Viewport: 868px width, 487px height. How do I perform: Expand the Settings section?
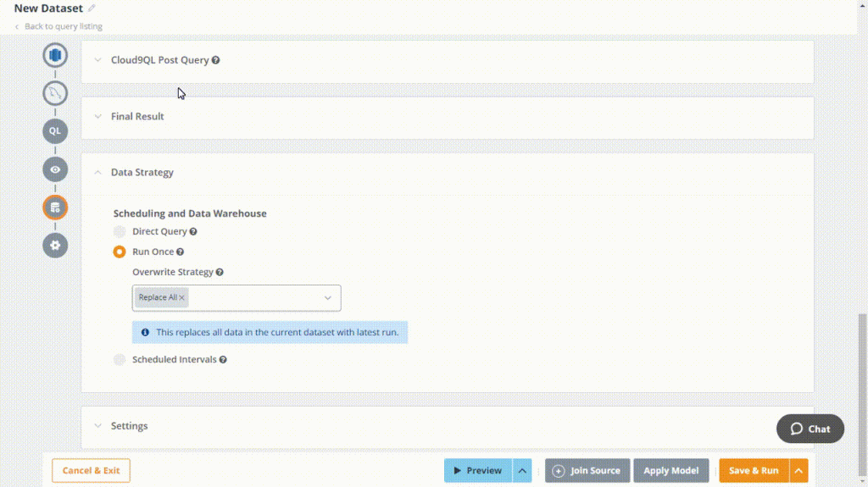(98, 425)
